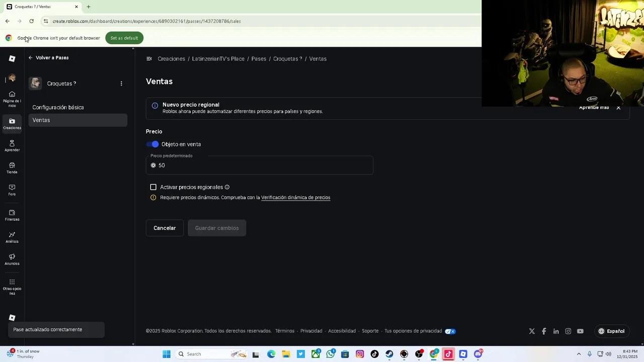Open the Soporte footer link
The width and height of the screenshot is (644, 362).
tap(370, 331)
